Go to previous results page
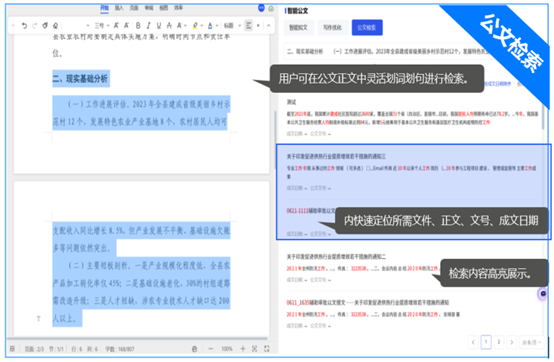Screen dimensions: 554x362 pyautogui.click(x=473, y=342)
